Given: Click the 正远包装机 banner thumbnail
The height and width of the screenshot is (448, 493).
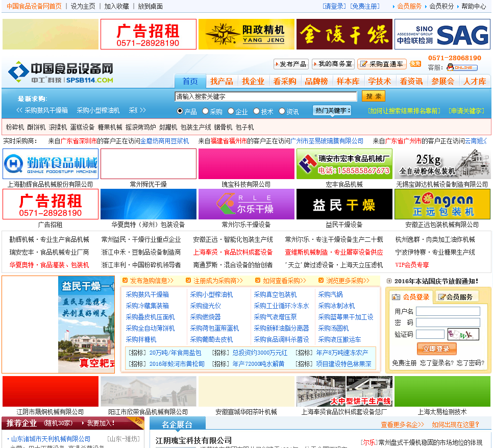Looking at the screenshot, I should point(442,204).
